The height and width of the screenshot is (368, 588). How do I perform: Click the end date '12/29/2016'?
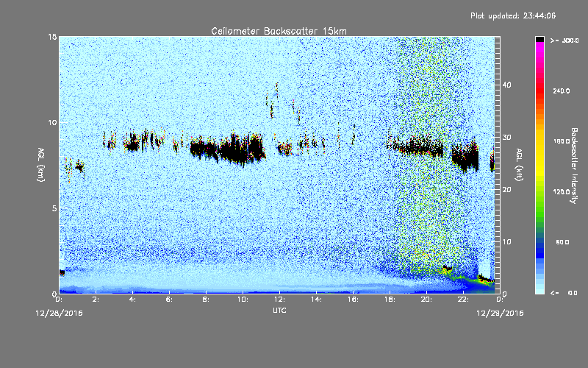500,314
